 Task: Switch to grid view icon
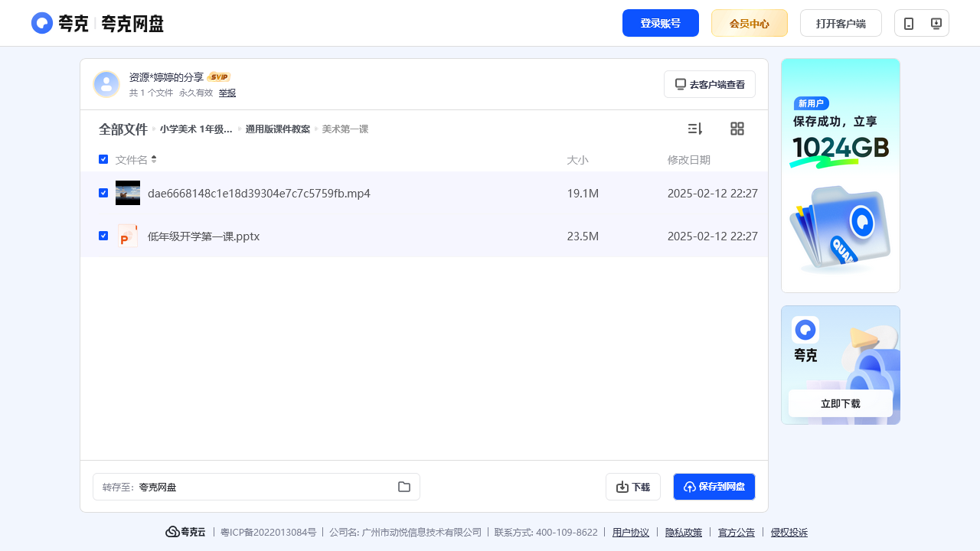pos(737,129)
